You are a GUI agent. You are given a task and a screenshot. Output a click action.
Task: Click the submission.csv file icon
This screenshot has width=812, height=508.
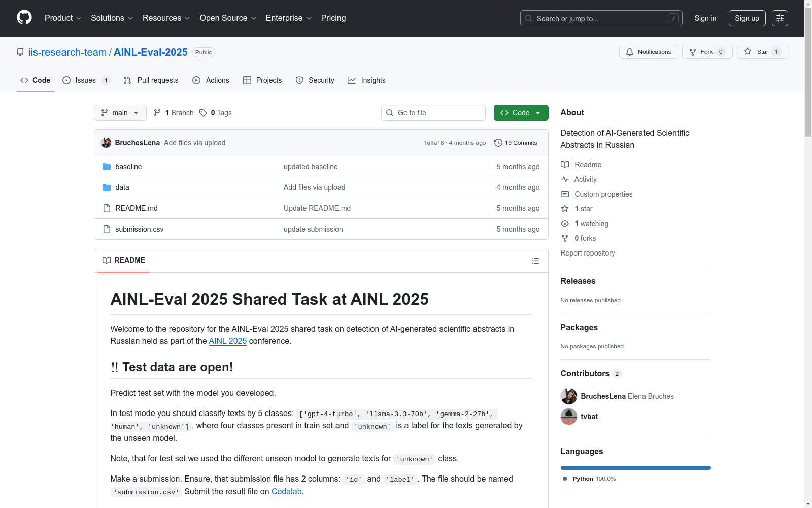coord(107,229)
